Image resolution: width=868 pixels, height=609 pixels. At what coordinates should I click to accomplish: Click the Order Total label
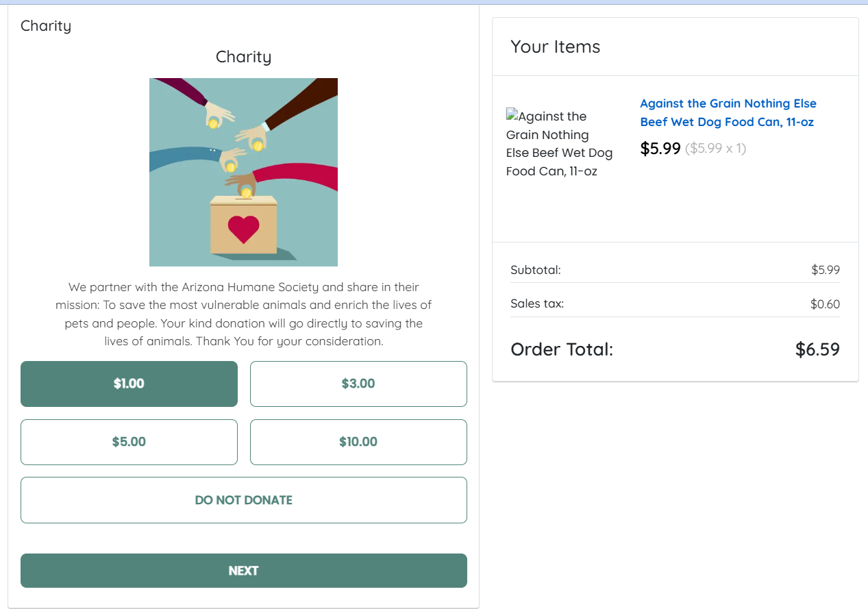click(562, 349)
